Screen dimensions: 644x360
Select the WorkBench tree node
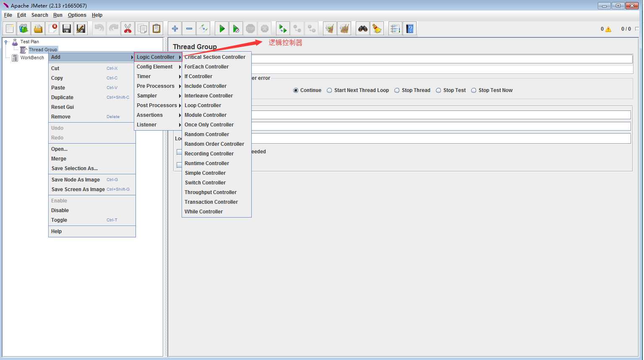[32, 58]
